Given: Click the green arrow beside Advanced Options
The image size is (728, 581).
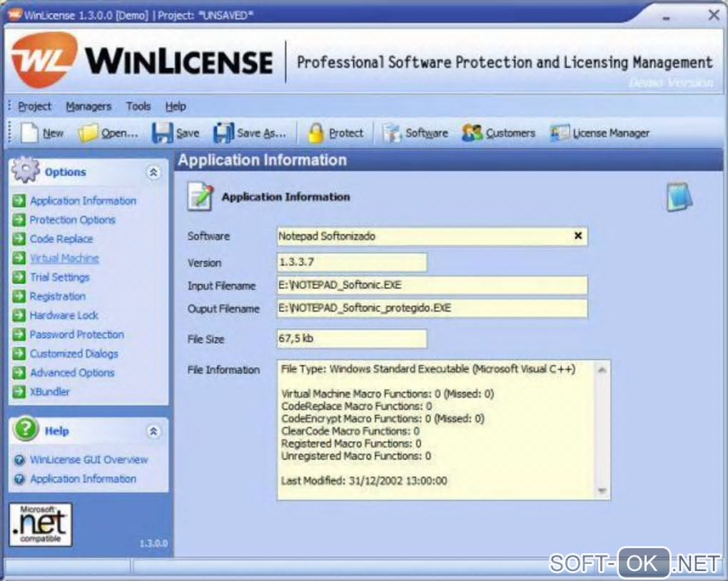Looking at the screenshot, I should click(x=19, y=373).
